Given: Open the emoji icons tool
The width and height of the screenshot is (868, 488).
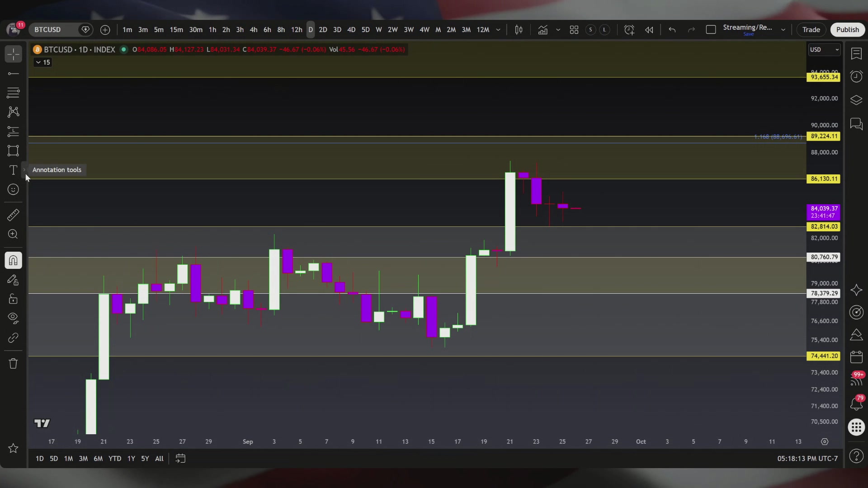Looking at the screenshot, I should pyautogui.click(x=13, y=189).
